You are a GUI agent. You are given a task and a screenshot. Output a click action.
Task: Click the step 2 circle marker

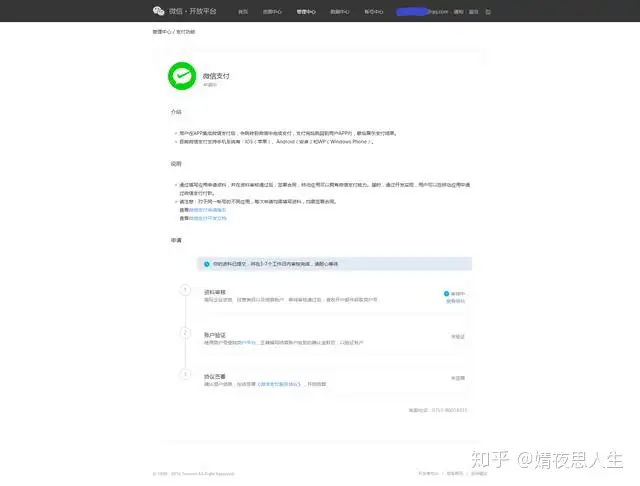pos(185,333)
